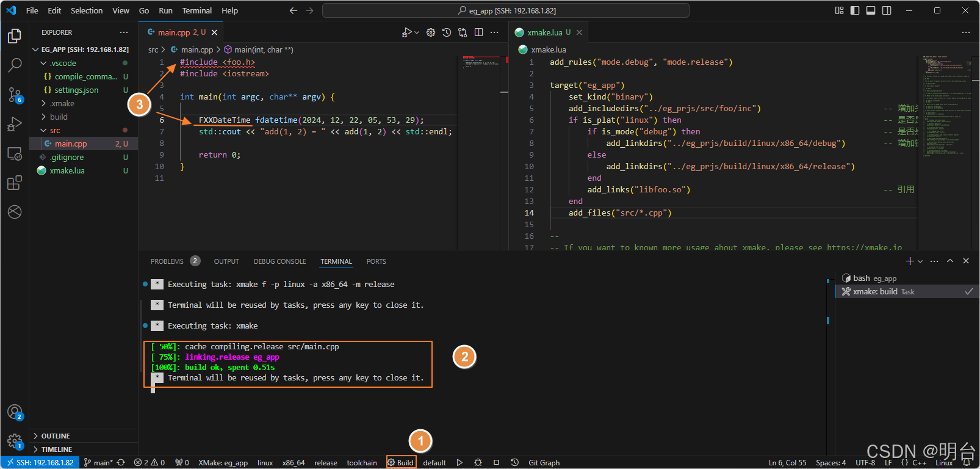The height and width of the screenshot is (469, 980).
Task: Click the sync changes icon next to main*
Action: point(121,463)
